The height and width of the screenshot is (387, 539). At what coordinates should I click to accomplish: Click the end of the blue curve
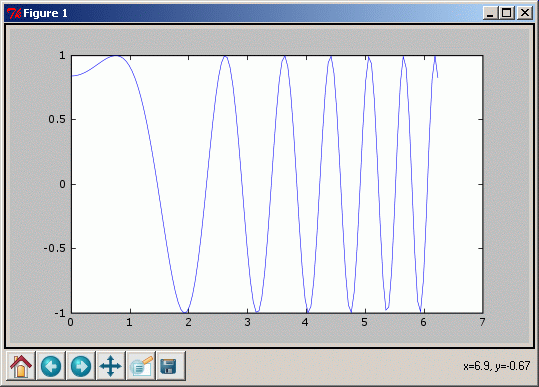pos(437,77)
